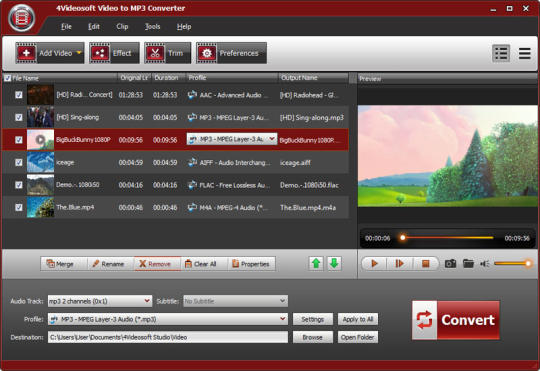The width and height of the screenshot is (540, 371).
Task: Open the Help menu
Action: pos(184,27)
